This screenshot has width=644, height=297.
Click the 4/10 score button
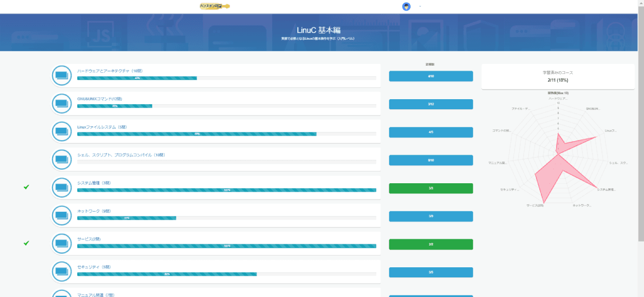pos(431,76)
